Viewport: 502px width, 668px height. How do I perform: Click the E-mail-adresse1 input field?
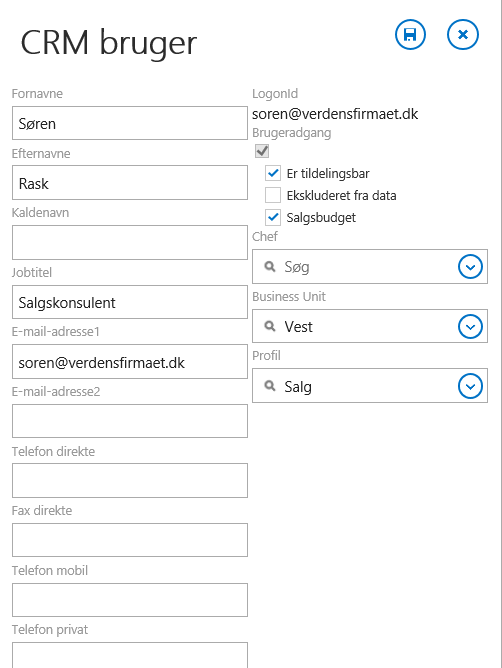(130, 362)
